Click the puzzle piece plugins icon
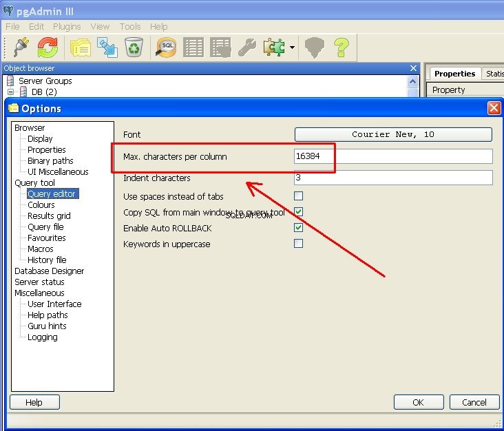Screen dimensions: 504x431 coord(274,48)
